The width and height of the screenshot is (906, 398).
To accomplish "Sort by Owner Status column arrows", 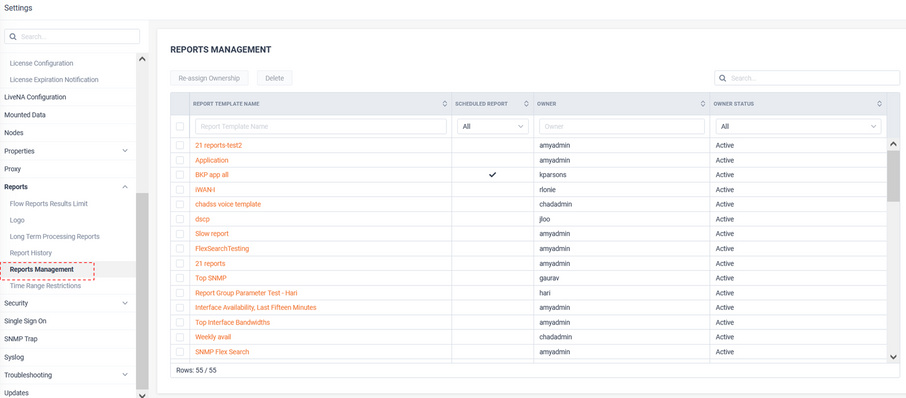I will tap(879, 104).
